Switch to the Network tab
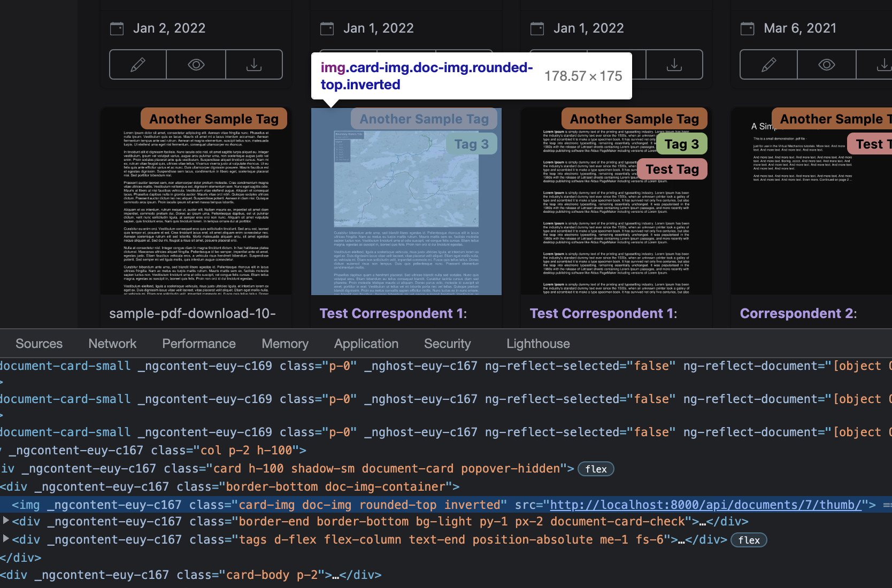Viewport: 892px width, 588px height. 112,344
